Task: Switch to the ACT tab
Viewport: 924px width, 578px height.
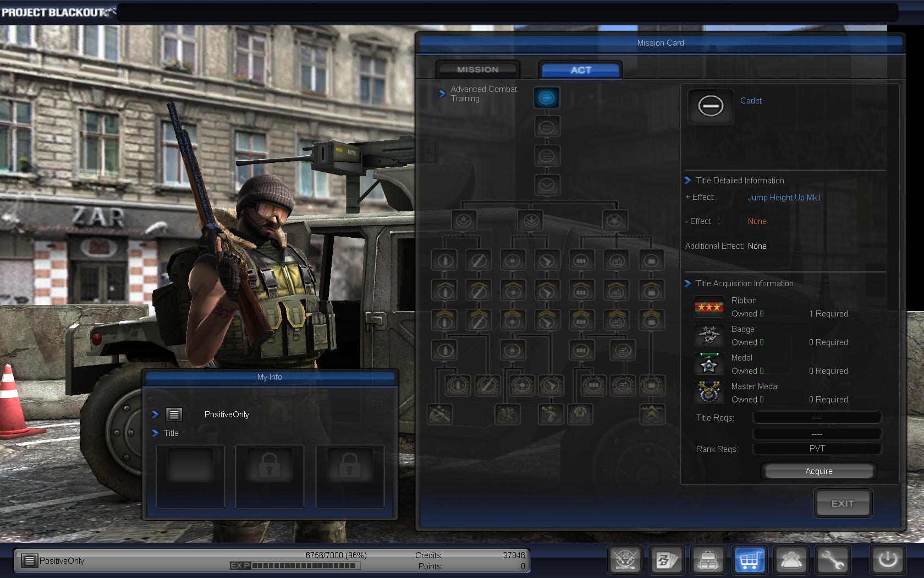Action: pos(580,70)
